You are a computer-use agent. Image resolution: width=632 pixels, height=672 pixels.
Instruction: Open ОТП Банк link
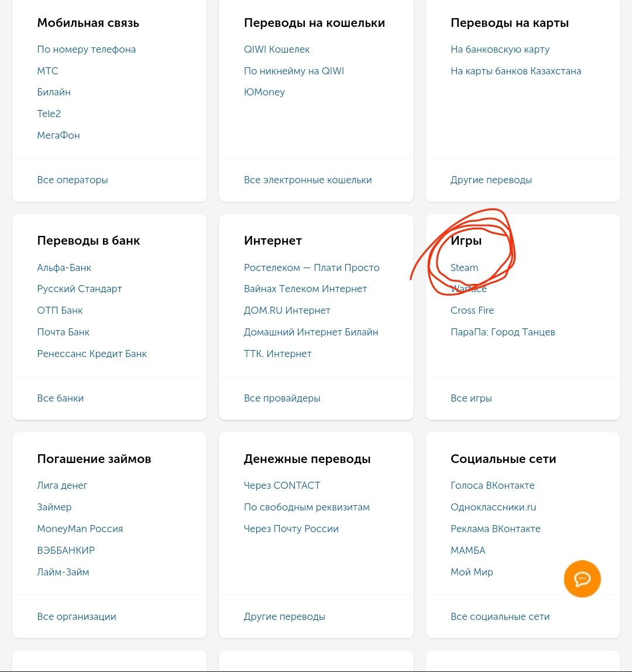[60, 310]
